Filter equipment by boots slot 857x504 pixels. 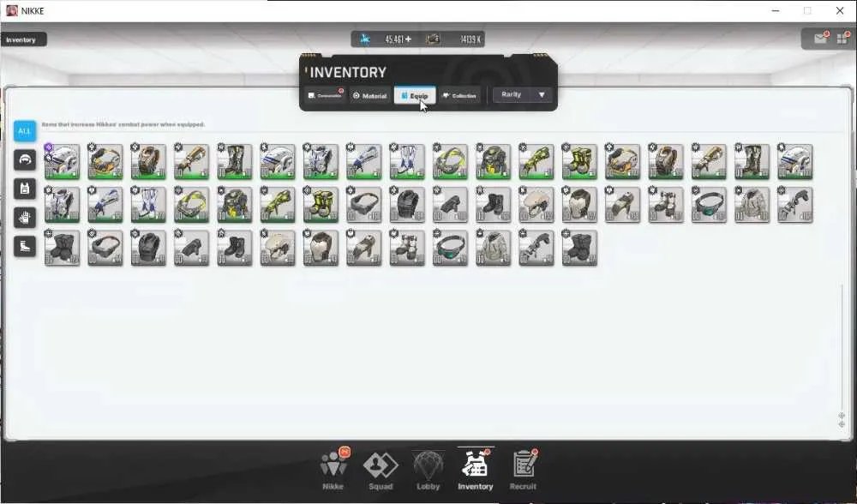click(25, 247)
